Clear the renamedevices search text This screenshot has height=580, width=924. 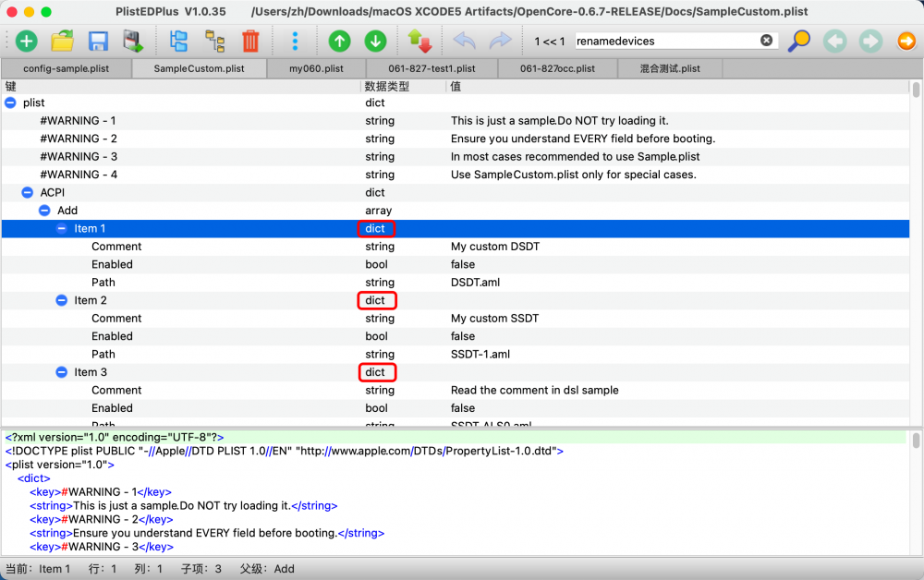pyautogui.click(x=766, y=40)
